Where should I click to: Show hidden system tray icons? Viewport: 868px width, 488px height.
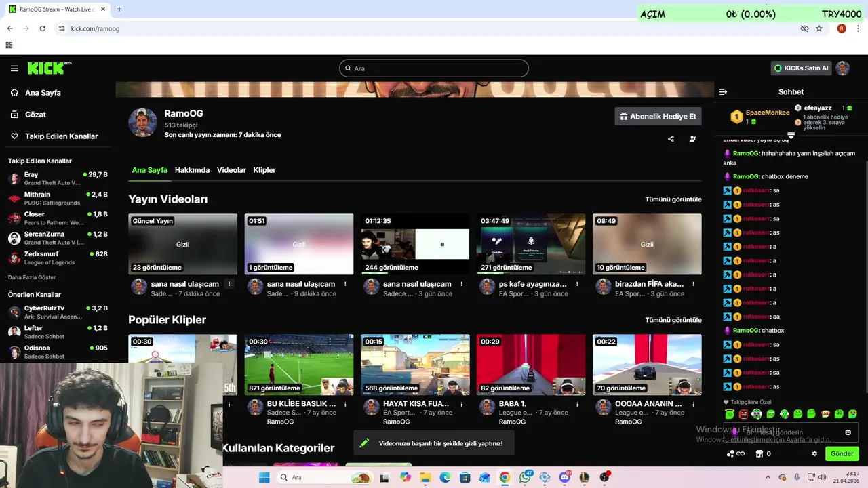pyautogui.click(x=768, y=477)
